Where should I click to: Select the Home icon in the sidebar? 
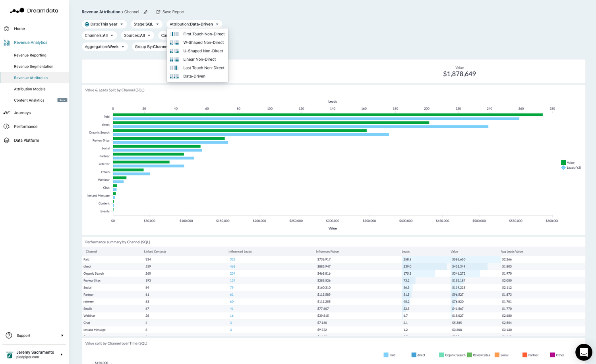6,29
